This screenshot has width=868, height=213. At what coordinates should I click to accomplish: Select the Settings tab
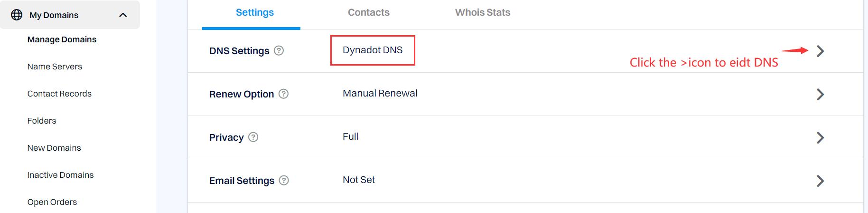pos(255,12)
